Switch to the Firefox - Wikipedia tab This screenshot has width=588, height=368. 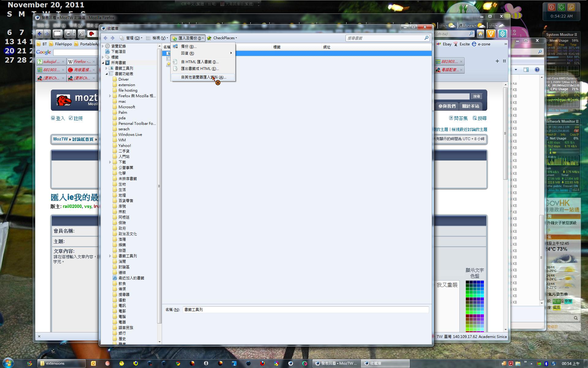(82, 62)
